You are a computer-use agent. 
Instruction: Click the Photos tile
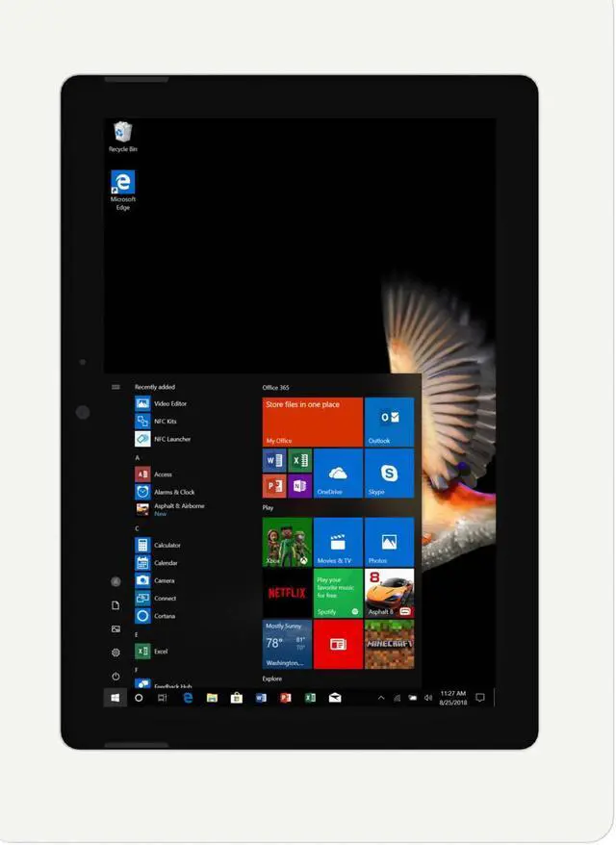tap(389, 542)
